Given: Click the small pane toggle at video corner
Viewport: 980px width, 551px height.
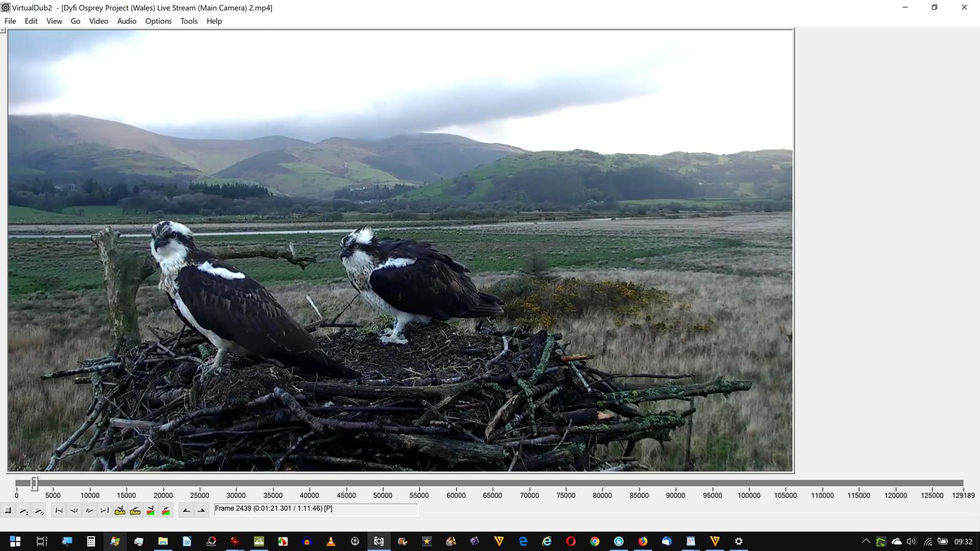Looking at the screenshot, I should [x=2, y=30].
